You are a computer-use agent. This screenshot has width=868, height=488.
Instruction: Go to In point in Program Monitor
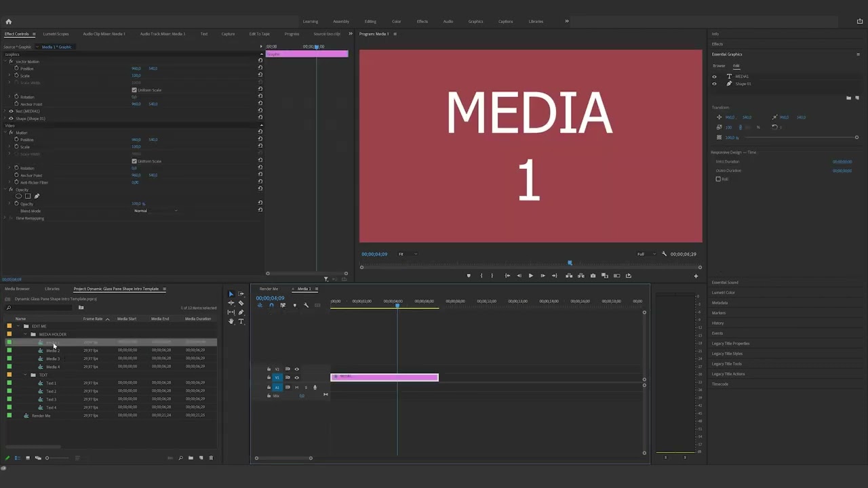507,276
